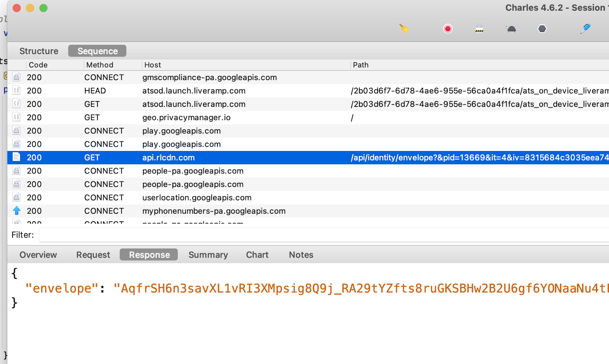This screenshot has height=364, width=609.
Task: Select the Response tab
Action: (x=149, y=255)
